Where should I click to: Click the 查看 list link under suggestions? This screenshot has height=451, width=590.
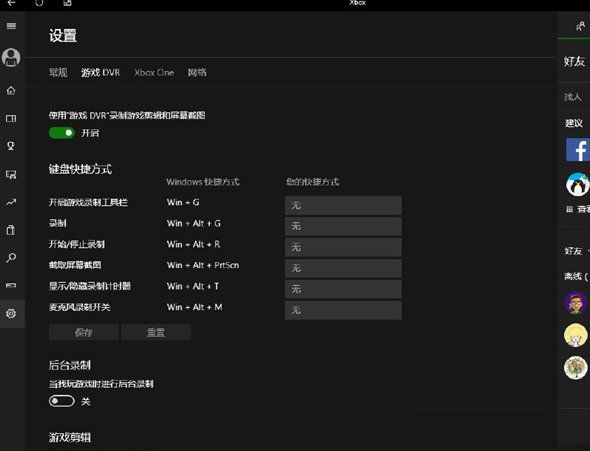pos(578,209)
